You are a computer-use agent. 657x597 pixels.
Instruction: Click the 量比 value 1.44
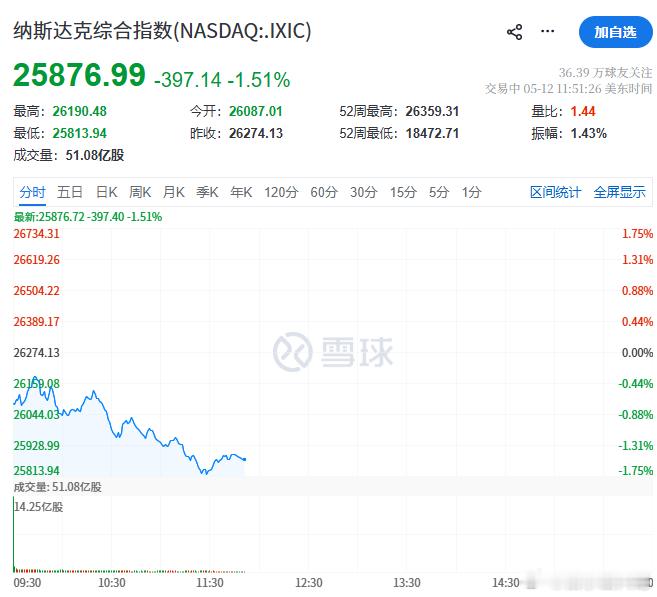point(583,111)
